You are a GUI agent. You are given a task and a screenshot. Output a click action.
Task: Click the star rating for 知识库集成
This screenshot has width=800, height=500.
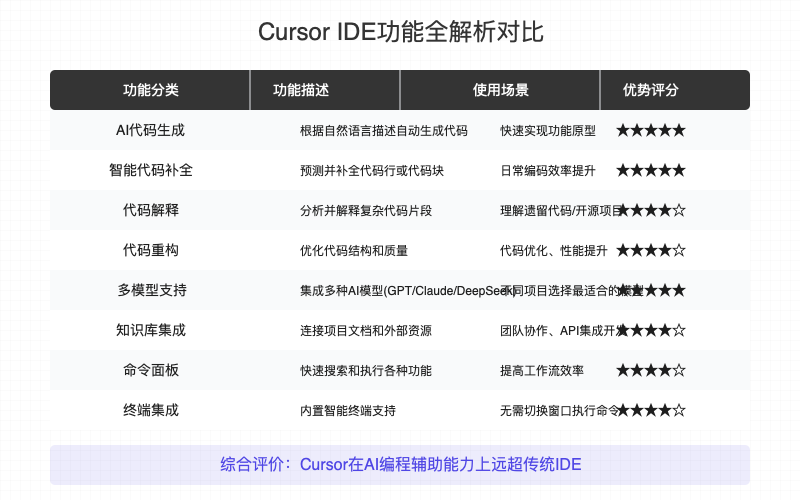pyautogui.click(x=651, y=330)
